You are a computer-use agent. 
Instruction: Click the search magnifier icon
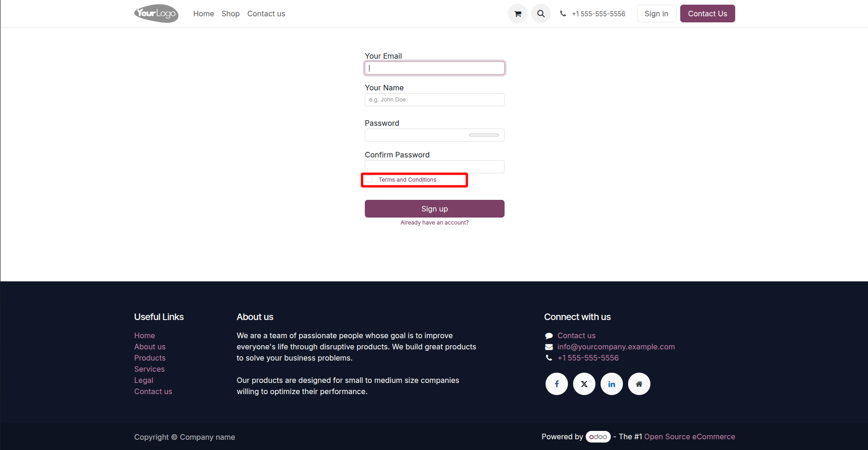pos(541,14)
